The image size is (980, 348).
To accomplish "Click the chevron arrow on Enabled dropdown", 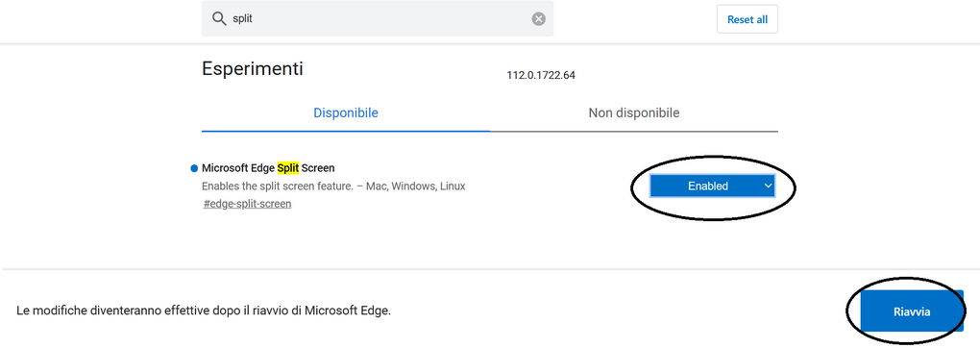I will coord(768,186).
